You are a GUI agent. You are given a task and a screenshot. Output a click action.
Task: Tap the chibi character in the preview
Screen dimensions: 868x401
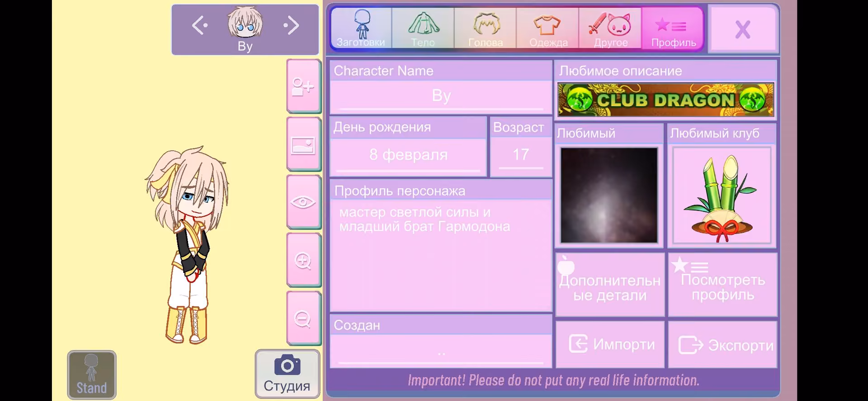[x=187, y=244]
